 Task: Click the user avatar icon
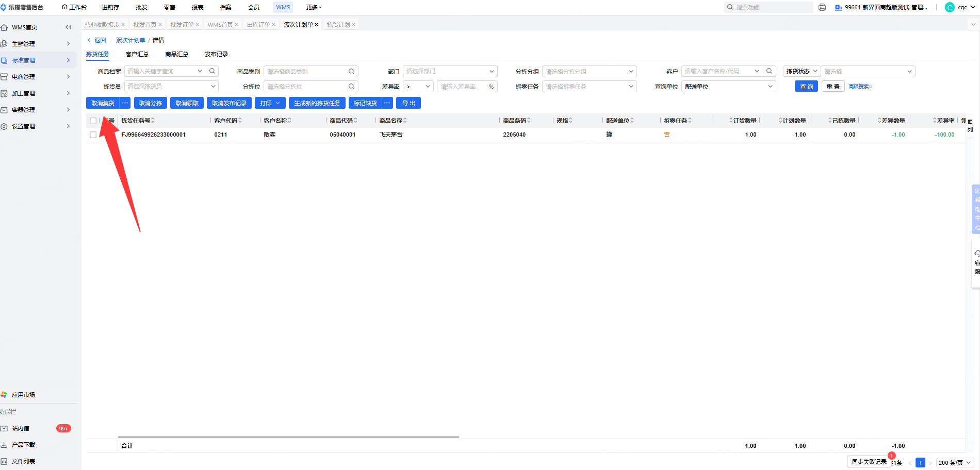[950, 7]
